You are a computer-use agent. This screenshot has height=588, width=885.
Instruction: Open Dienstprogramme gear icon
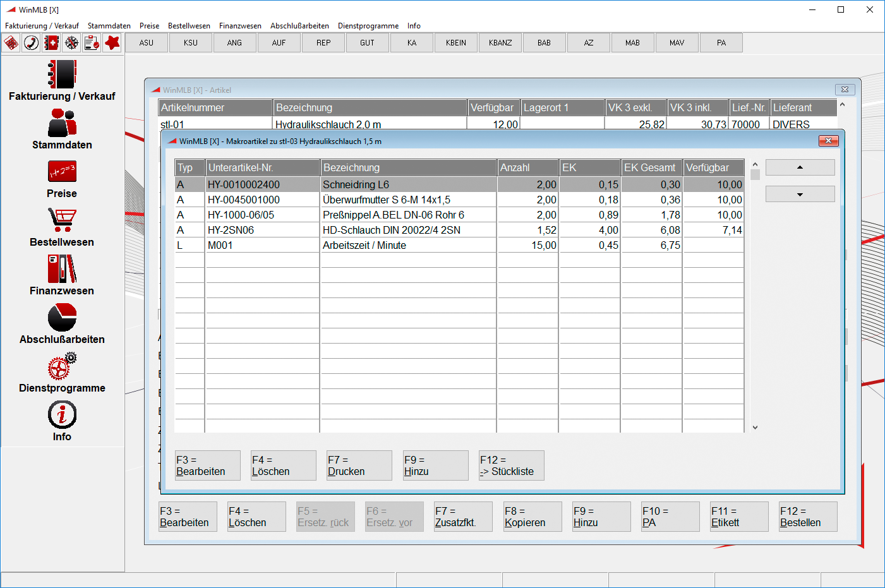coord(62,366)
